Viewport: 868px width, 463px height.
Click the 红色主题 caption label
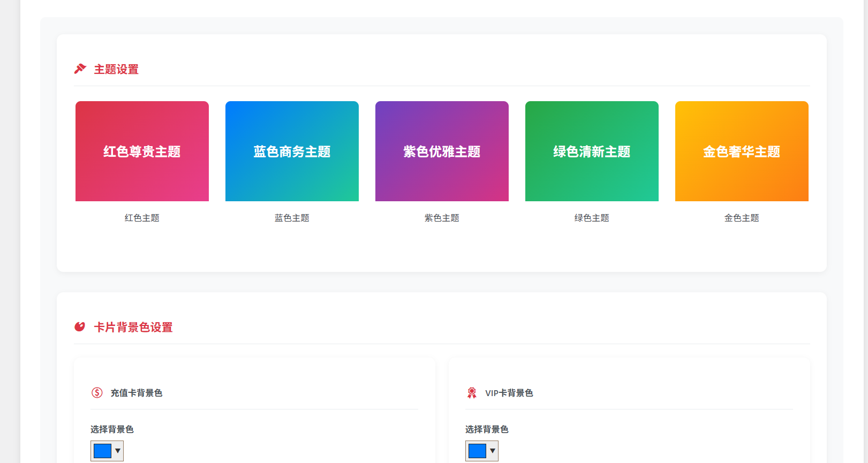coord(142,218)
